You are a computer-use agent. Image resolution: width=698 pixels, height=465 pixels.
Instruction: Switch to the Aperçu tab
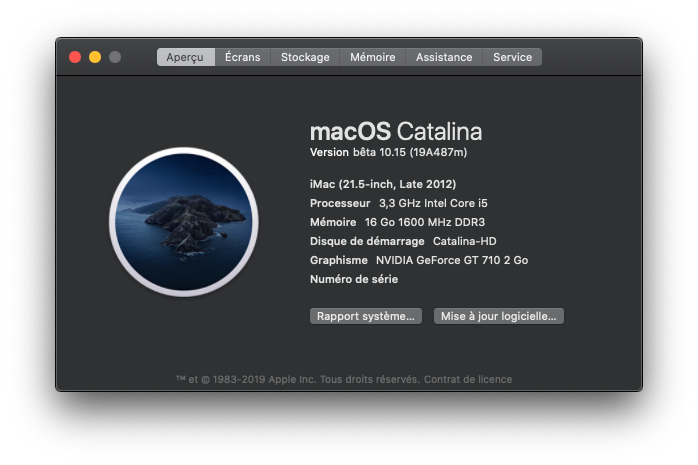pos(186,57)
